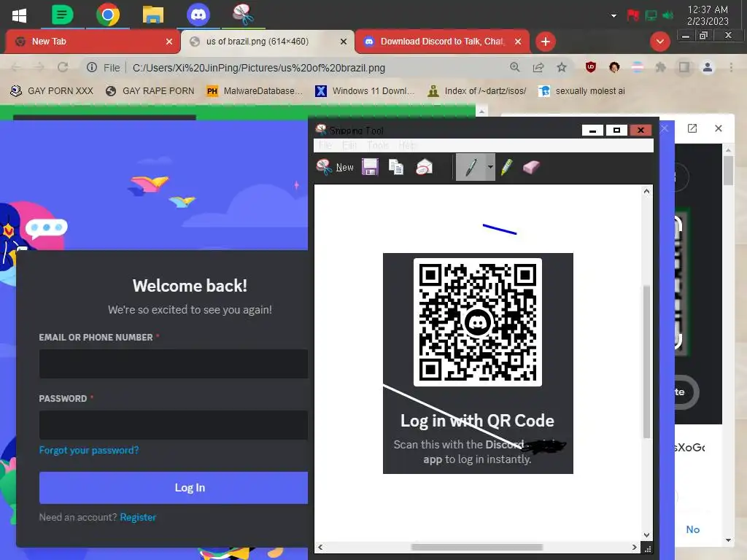Click the Email or Phone Number field
The image size is (747, 560).
[174, 364]
